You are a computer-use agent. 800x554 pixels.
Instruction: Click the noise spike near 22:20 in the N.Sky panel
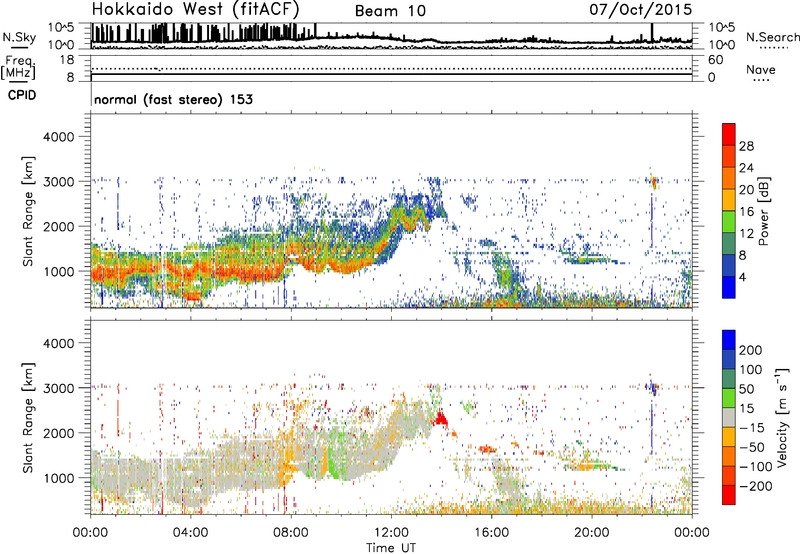tap(652, 32)
